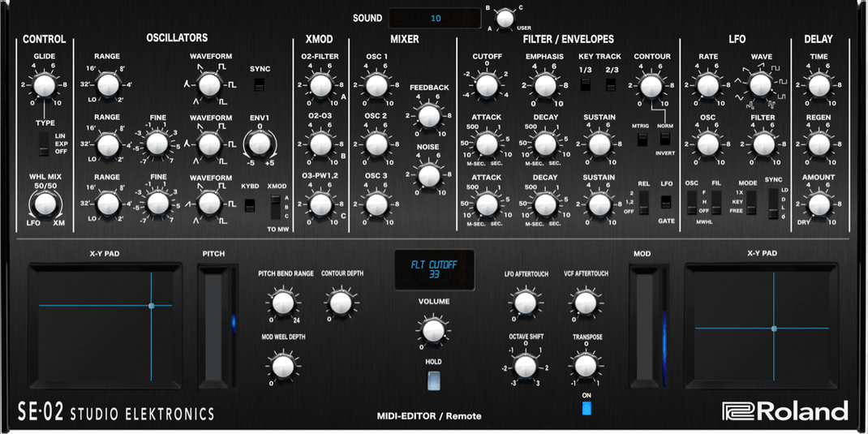Image resolution: width=868 pixels, height=434 pixels.
Task: Flip the XMOD TO MW selector switch
Action: coord(276,207)
